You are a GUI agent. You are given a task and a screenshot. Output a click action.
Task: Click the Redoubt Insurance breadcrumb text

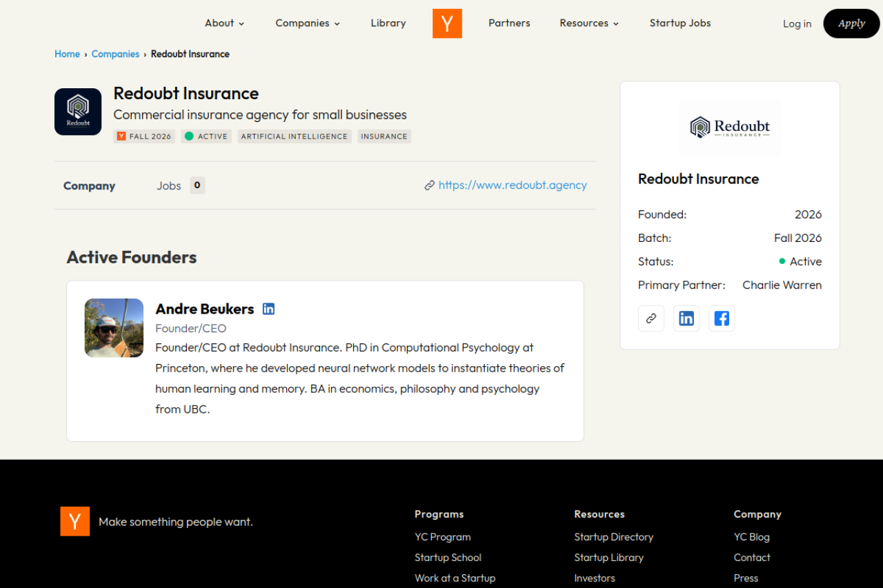(x=190, y=54)
